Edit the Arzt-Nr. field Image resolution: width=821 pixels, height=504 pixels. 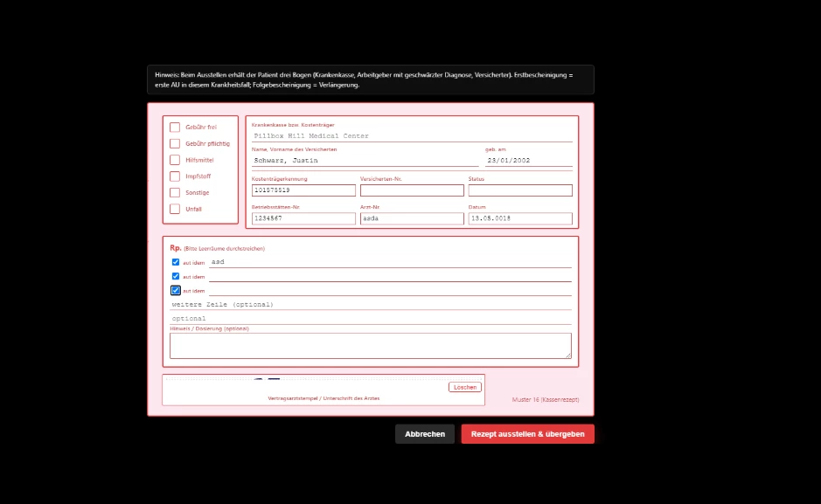(x=412, y=218)
